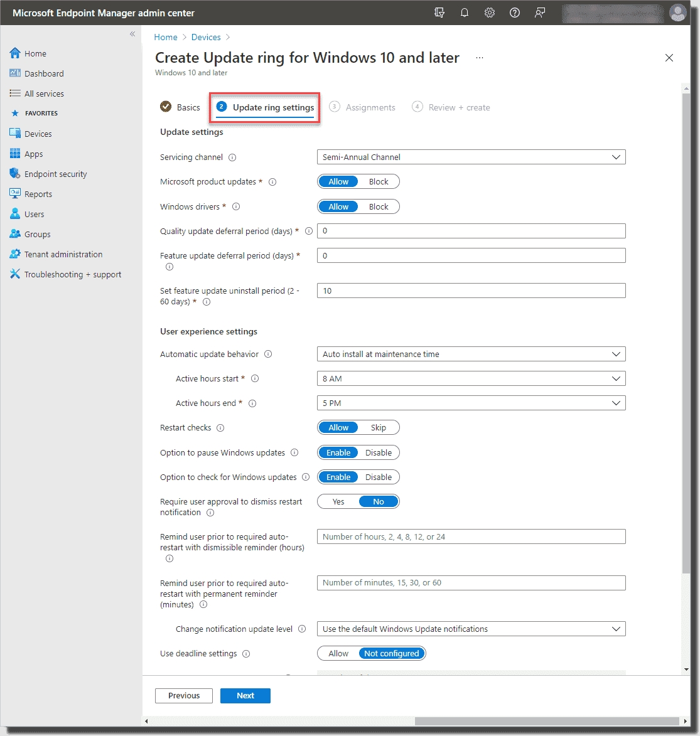This screenshot has height=736, width=700.
Task: Click the vertical scrollbar thumb
Action: [x=686, y=333]
